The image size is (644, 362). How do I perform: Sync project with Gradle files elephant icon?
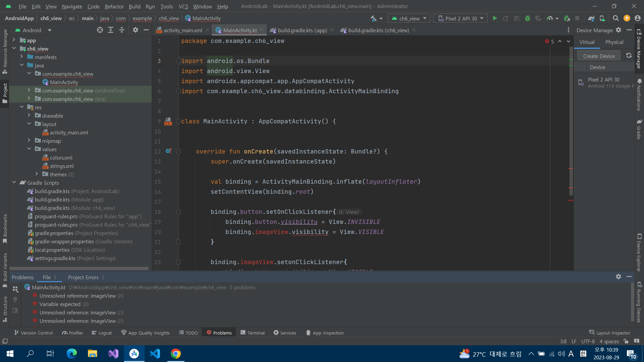tap(591, 18)
